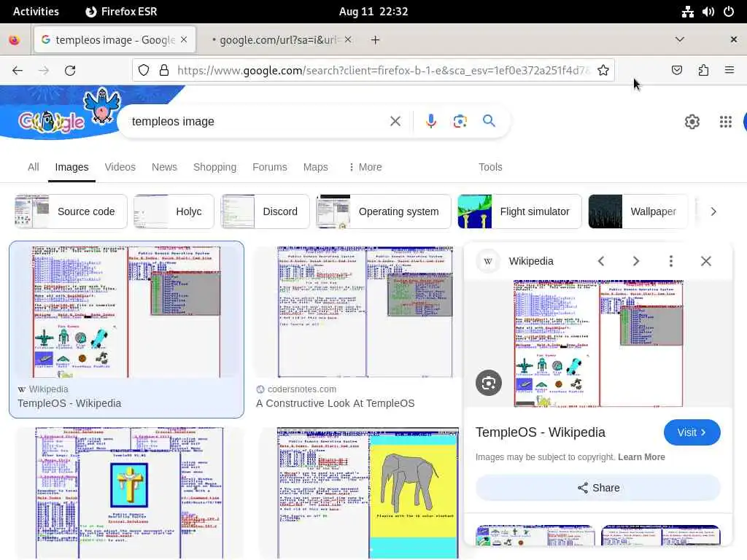Open the elephant image thumbnail
Screen dimensions: 747x560
pos(368,493)
